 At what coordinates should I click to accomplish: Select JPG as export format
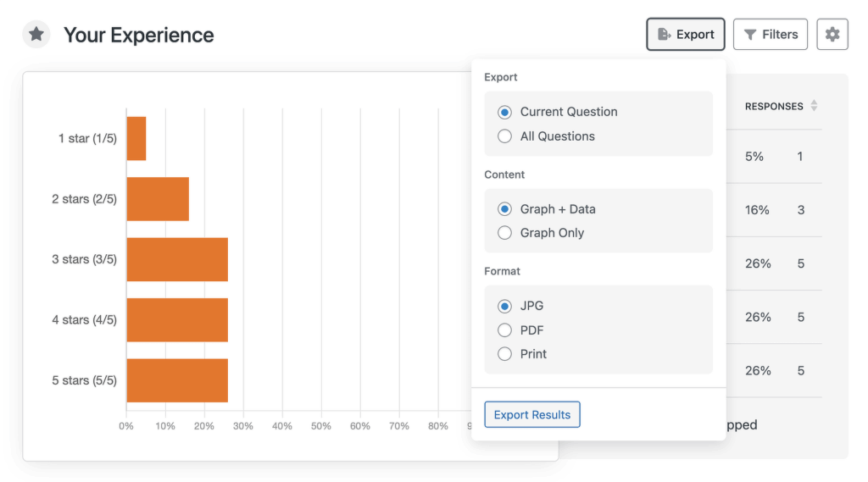pyautogui.click(x=505, y=307)
